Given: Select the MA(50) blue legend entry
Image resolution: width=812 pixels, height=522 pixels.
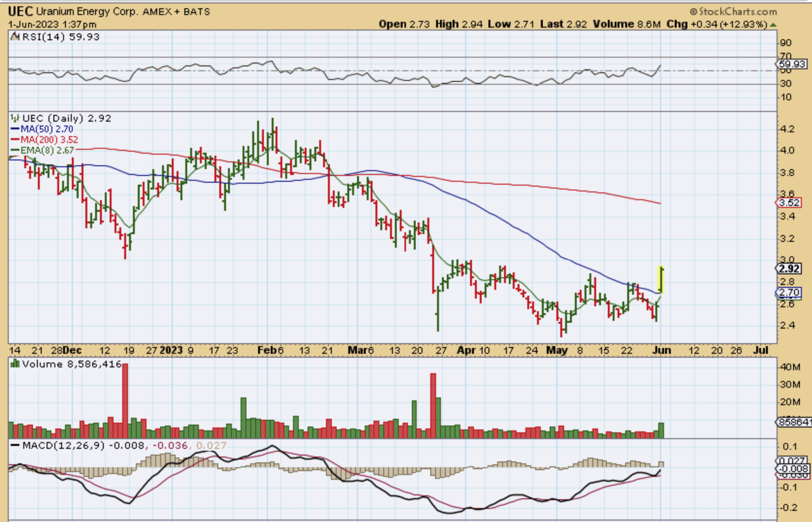Looking at the screenshot, I should tap(42, 129).
